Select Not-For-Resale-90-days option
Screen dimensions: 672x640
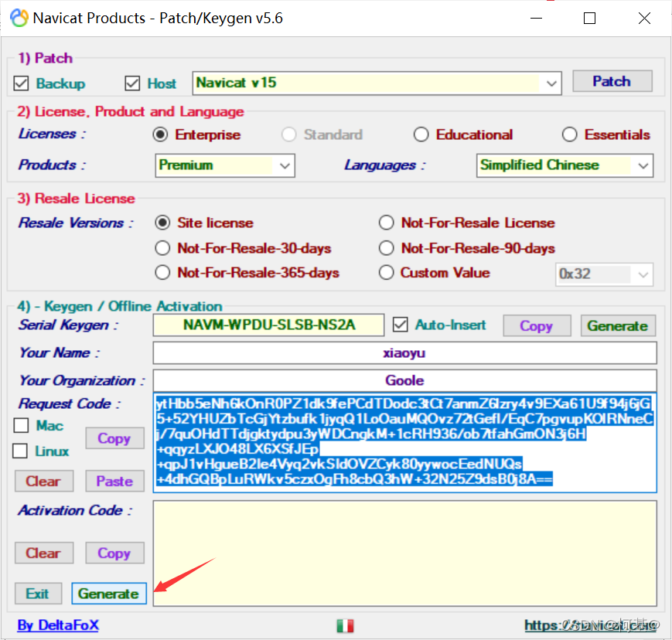tap(386, 248)
